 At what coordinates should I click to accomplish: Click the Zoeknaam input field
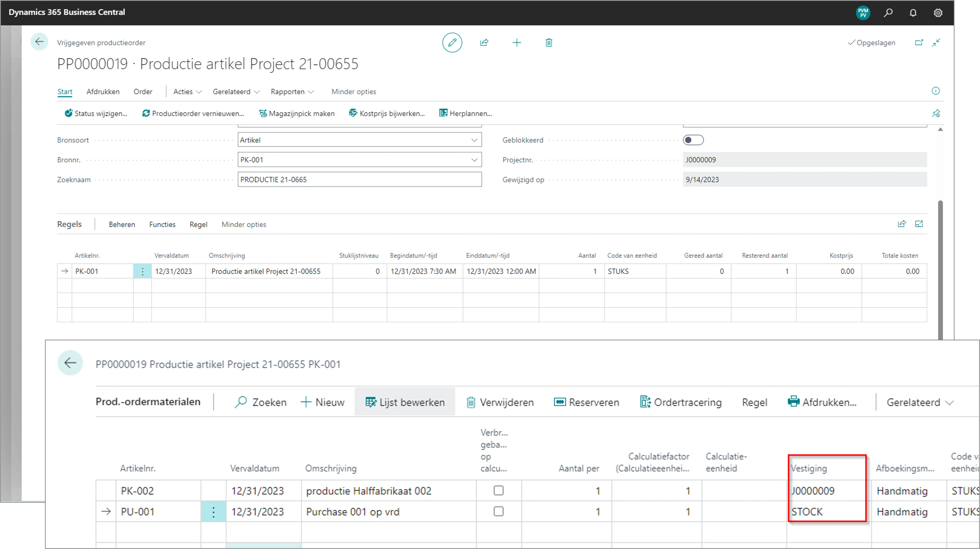(x=360, y=180)
